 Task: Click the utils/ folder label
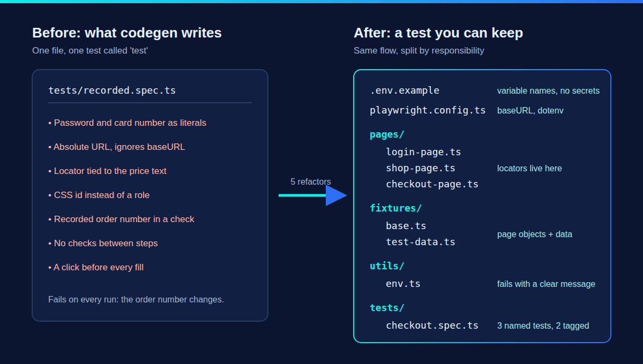pos(387,266)
